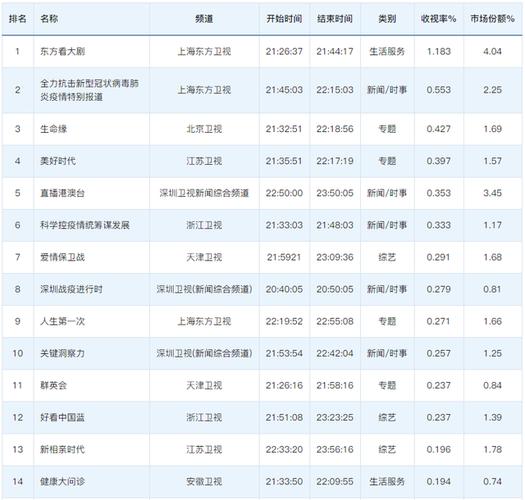Select program name 深圳战疫进行时
The width and height of the screenshot is (525, 500).
(71, 289)
